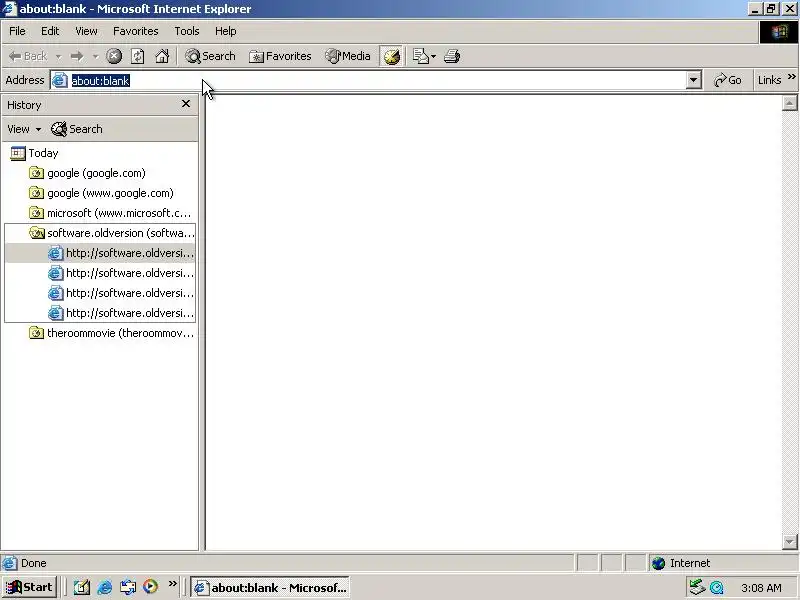Open the Mail dropdown arrow
This screenshot has height=600, width=800.
(x=434, y=57)
